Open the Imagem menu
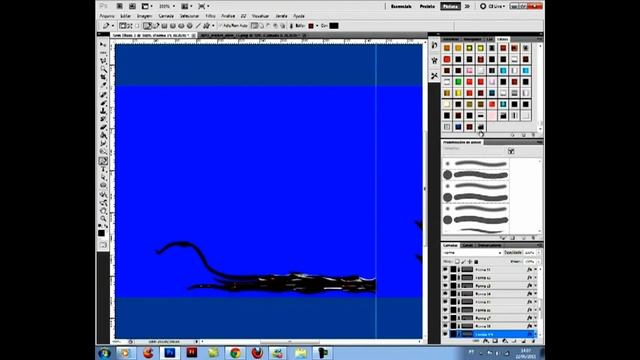Viewport: 640px width, 360px height. (144, 16)
